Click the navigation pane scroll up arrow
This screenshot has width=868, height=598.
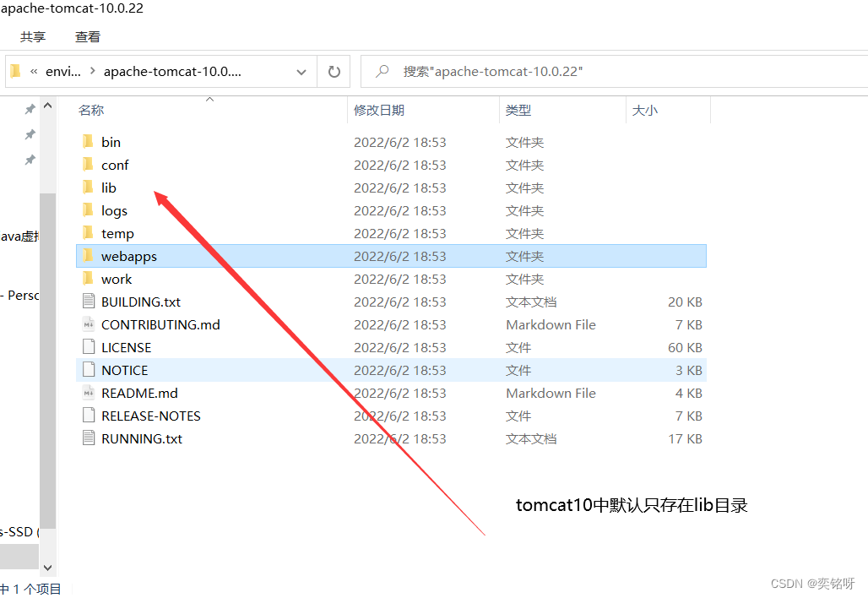point(47,106)
